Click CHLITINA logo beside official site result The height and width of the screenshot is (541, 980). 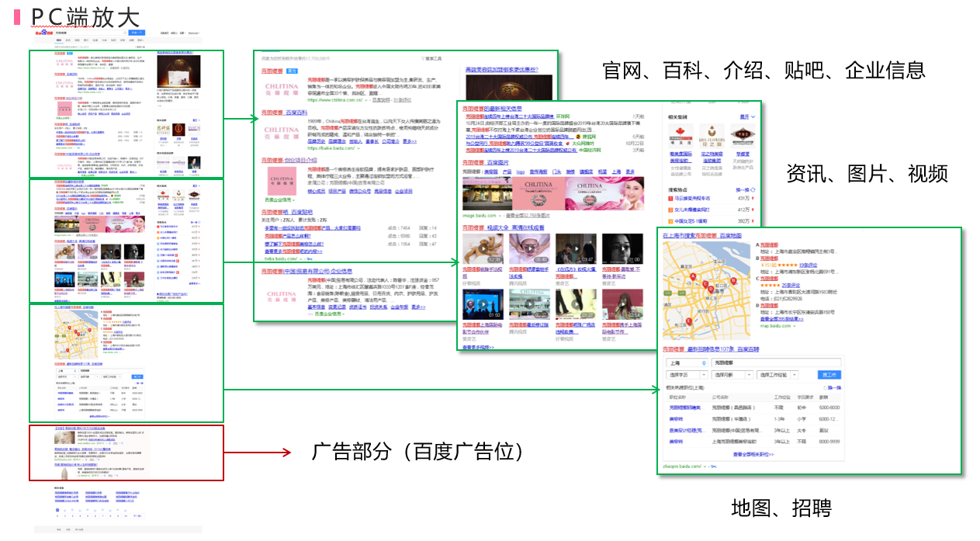[281, 88]
